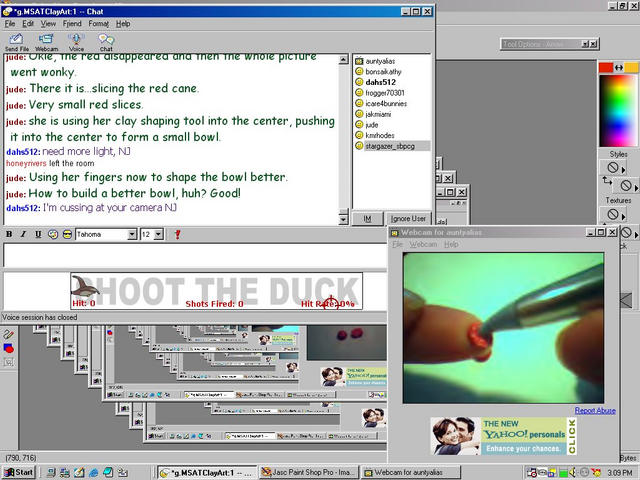Click the red exclamation buzz icon

[x=177, y=234]
